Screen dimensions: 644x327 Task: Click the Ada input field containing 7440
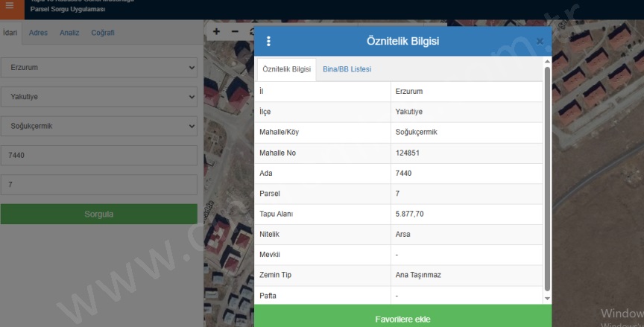pyautogui.click(x=98, y=156)
